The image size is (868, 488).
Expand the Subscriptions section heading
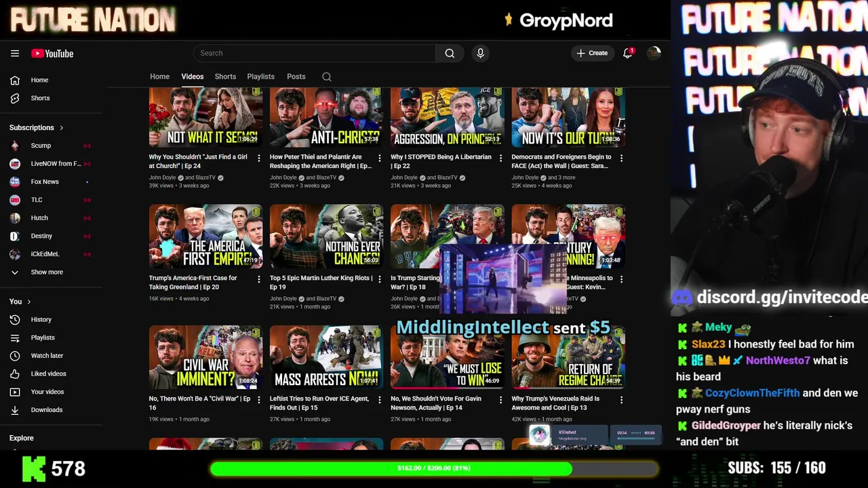(37, 127)
